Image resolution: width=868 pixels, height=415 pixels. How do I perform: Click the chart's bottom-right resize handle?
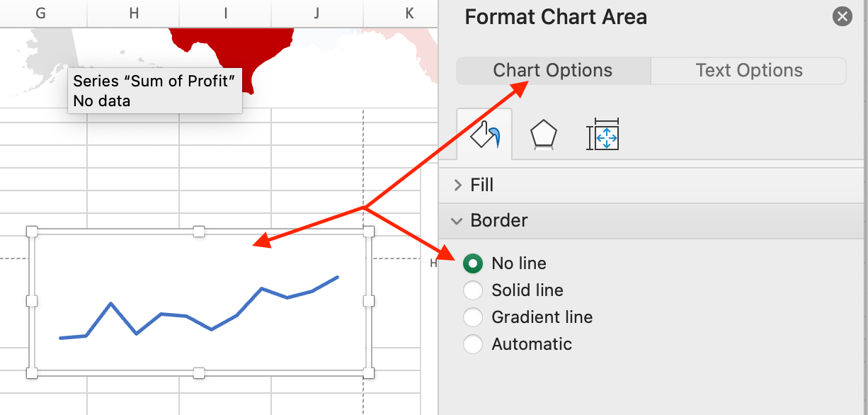[x=368, y=373]
